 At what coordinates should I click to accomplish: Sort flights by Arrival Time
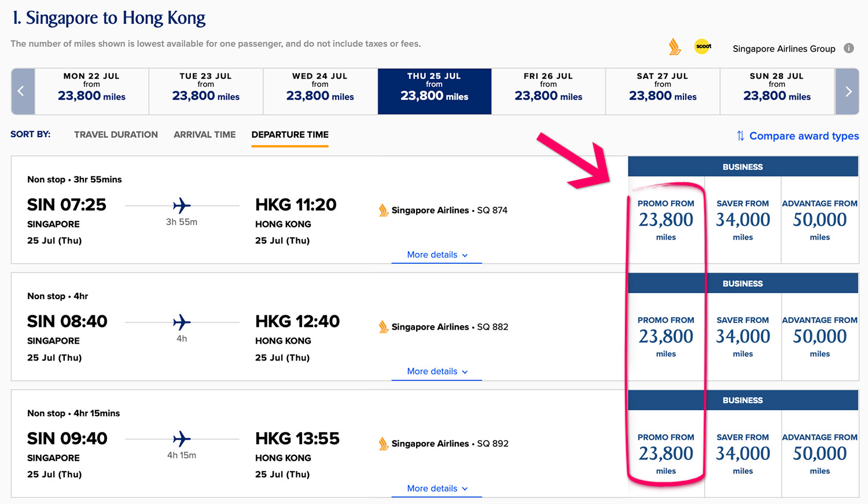(204, 135)
